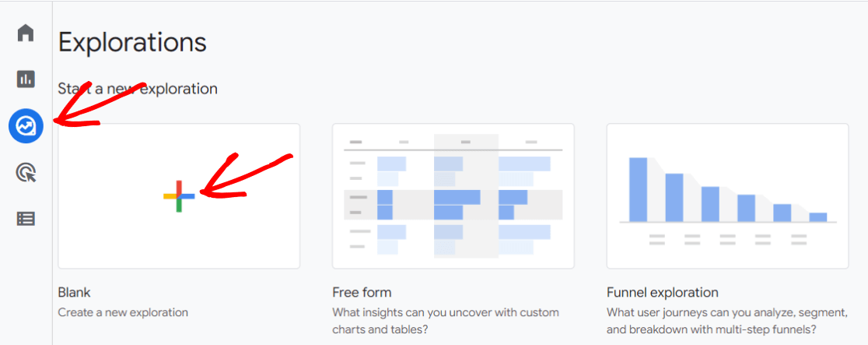The image size is (868, 345).
Task: Select the highlighted Explore icon
Action: 26,125
